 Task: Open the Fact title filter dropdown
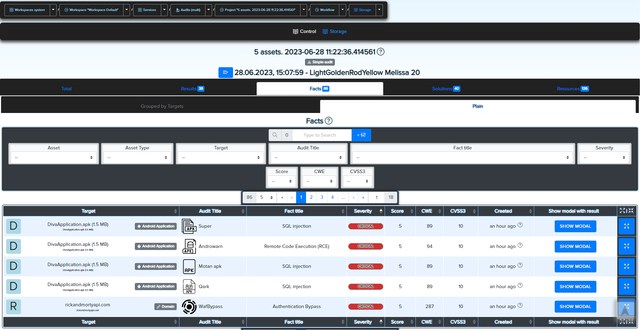(462, 157)
